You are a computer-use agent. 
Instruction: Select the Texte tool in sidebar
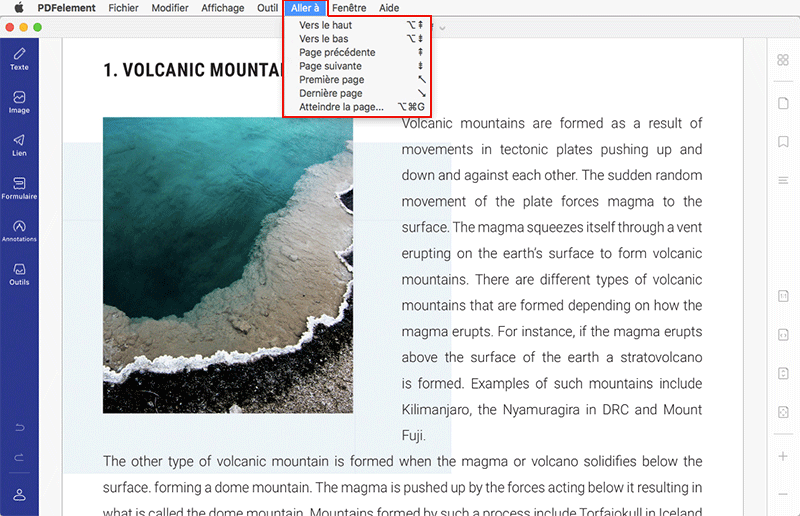(19, 59)
